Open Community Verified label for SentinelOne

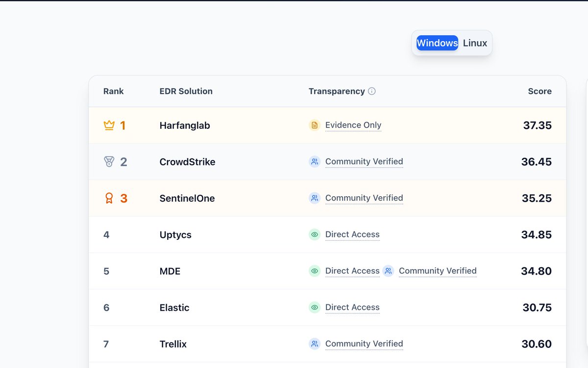(364, 198)
